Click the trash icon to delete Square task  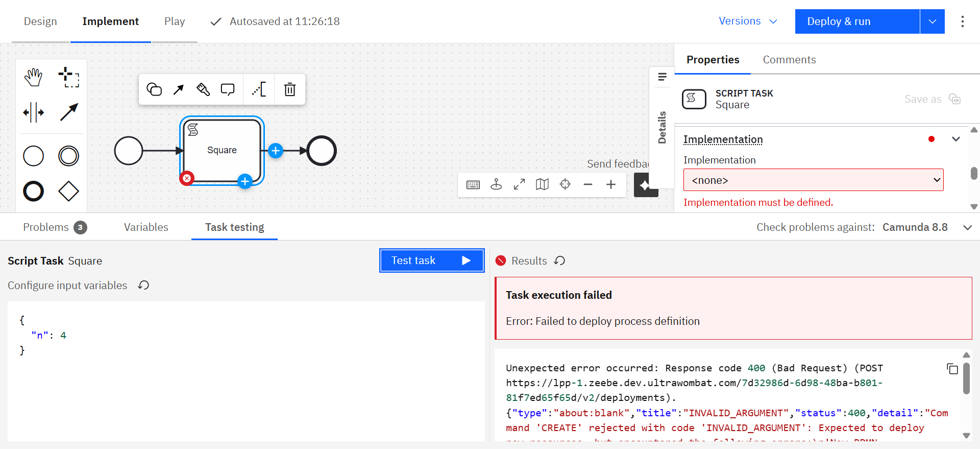pos(289,90)
